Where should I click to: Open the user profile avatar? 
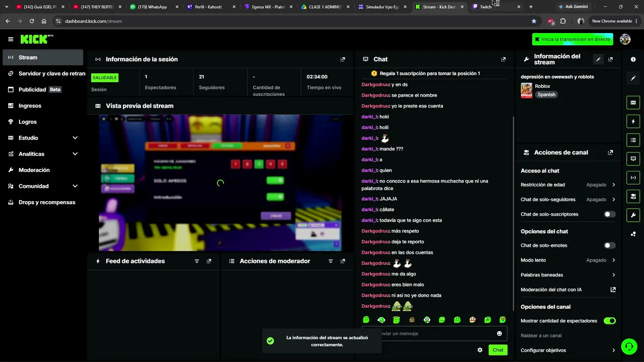[x=625, y=39]
